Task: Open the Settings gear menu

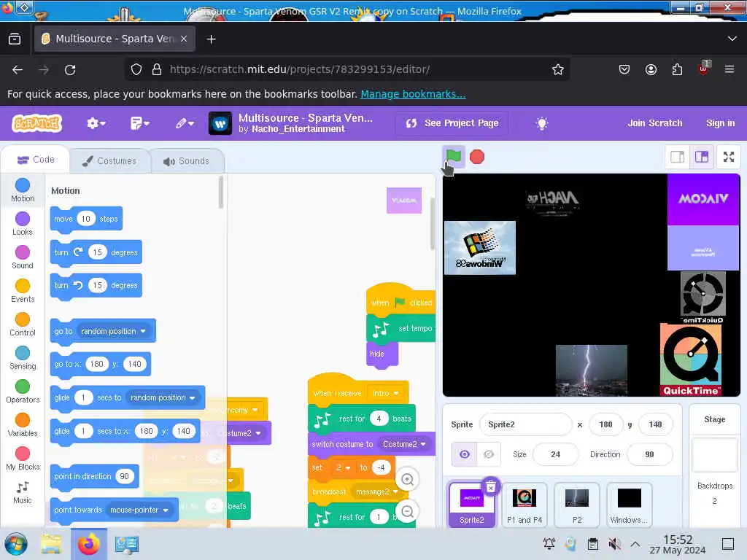Action: pyautogui.click(x=96, y=123)
